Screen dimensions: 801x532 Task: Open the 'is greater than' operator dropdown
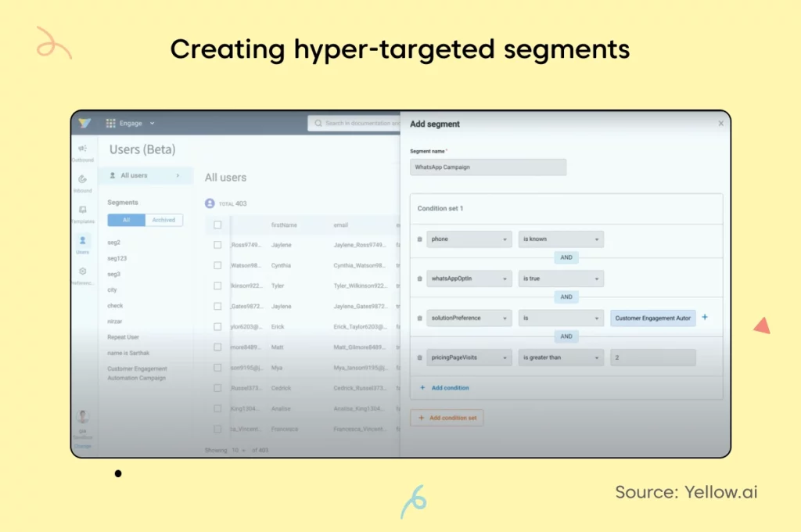[561, 358]
